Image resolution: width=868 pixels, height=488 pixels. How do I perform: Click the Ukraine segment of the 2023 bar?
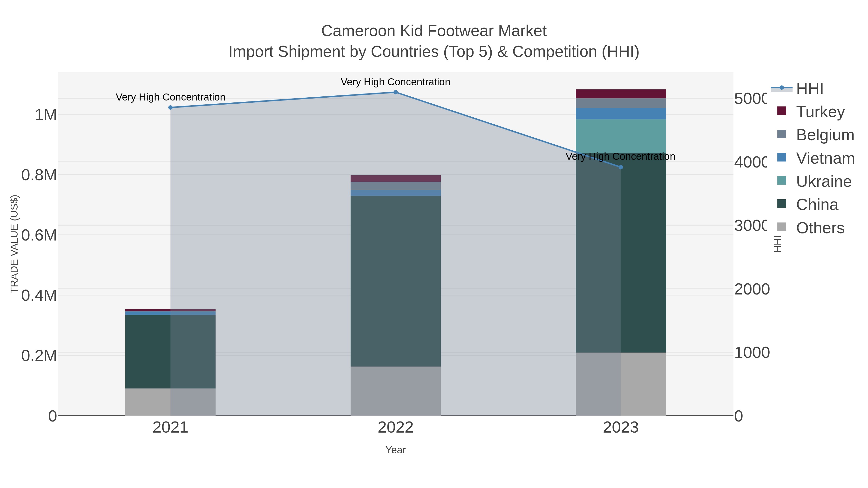pos(621,136)
